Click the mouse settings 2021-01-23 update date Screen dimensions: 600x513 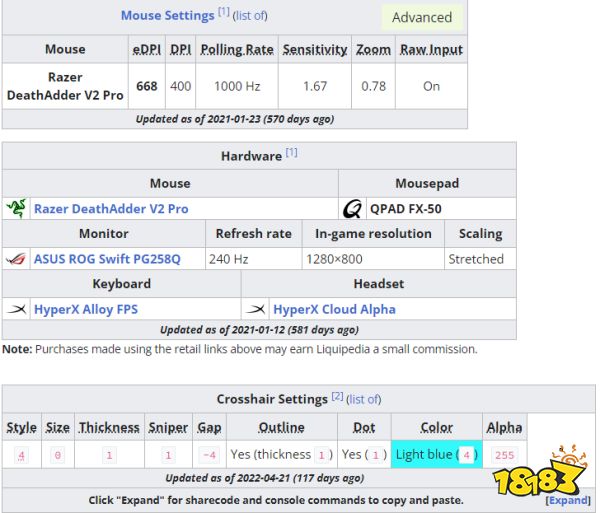[233, 119]
